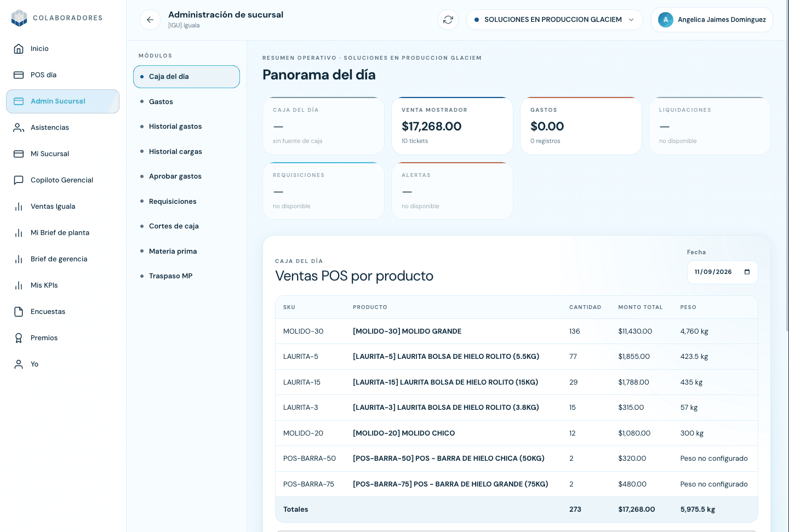The height and width of the screenshot is (532, 789).
Task: Click the Asistencias people icon
Action: point(19,128)
